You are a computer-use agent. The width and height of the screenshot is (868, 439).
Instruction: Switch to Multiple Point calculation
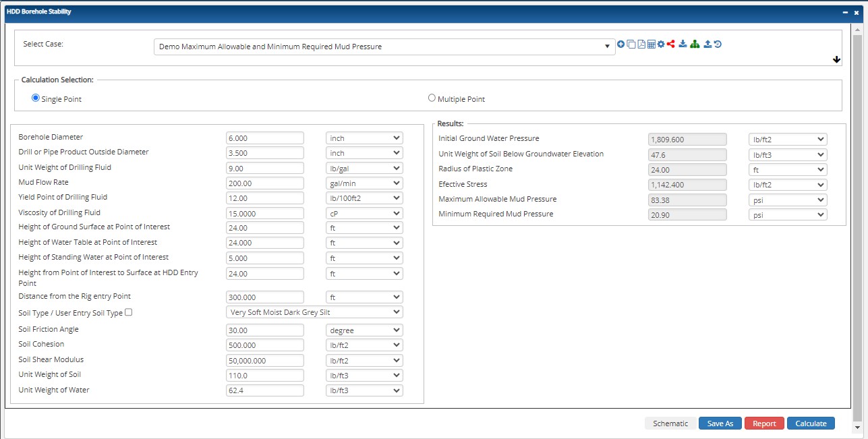click(x=432, y=97)
